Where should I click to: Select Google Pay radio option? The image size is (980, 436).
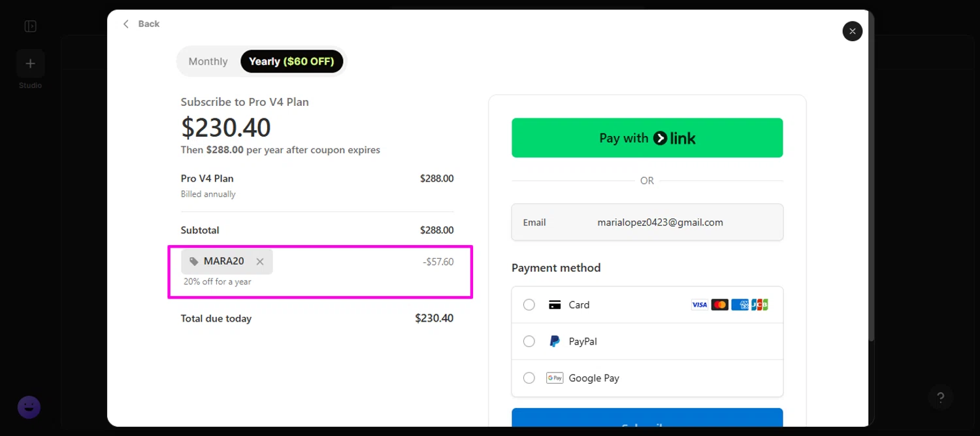[x=529, y=378]
